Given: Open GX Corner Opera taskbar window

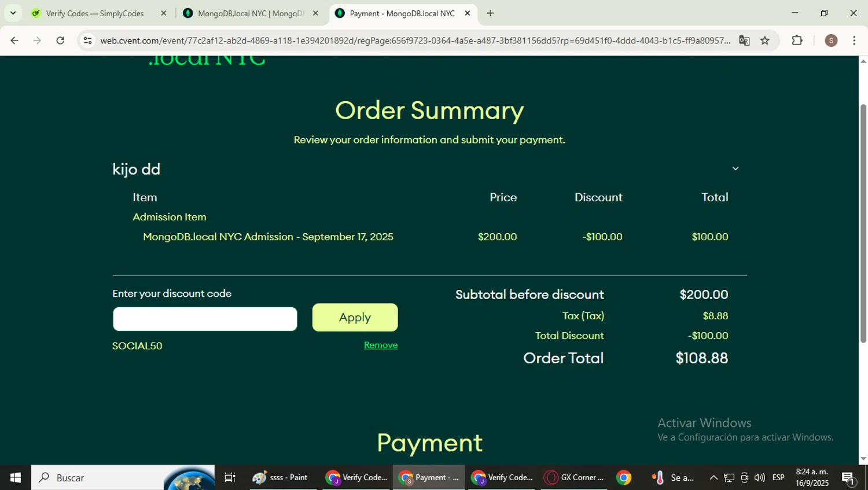Looking at the screenshot, I should [574, 477].
